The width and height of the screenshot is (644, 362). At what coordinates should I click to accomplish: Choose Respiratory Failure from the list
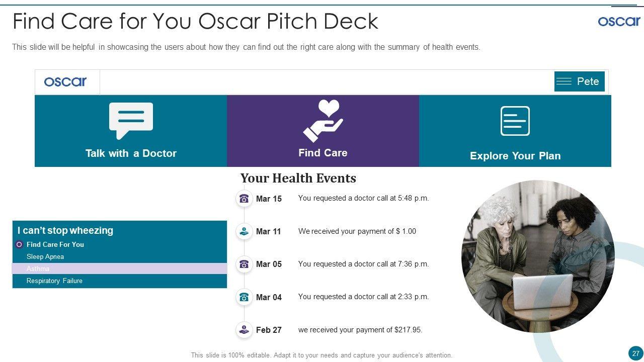54,281
